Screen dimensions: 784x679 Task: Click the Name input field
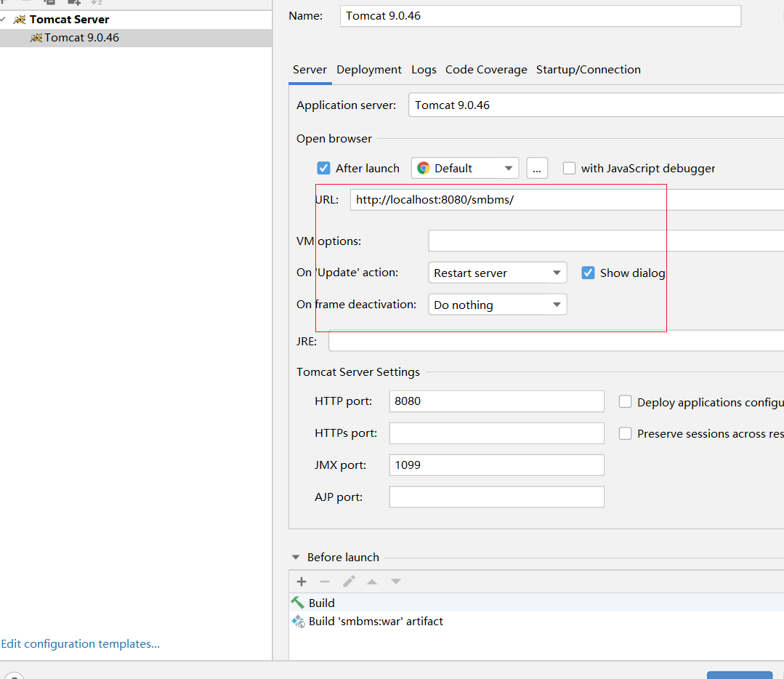coord(541,16)
